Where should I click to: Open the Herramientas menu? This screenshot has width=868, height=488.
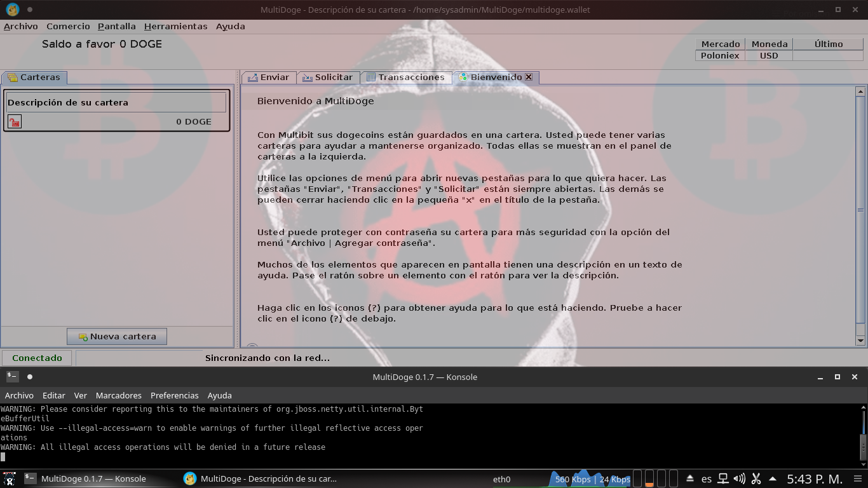click(x=175, y=26)
